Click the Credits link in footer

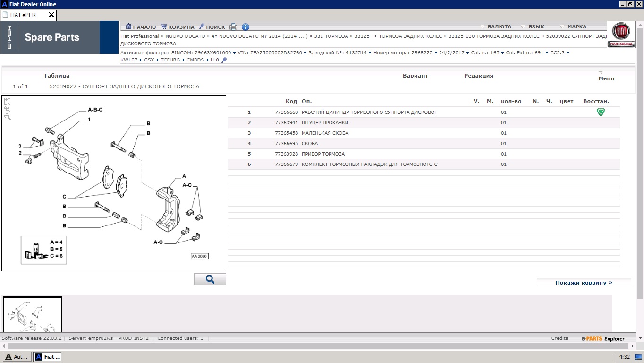(559, 338)
